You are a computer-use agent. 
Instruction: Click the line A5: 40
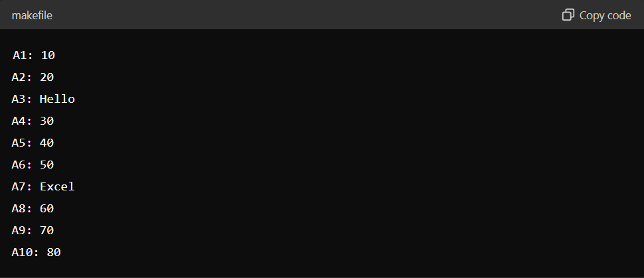33,143
